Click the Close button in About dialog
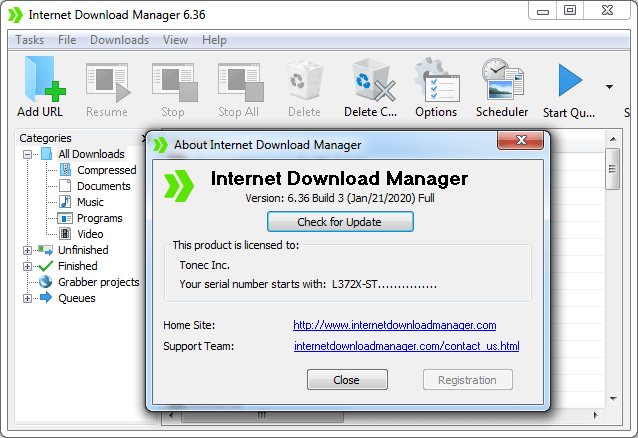This screenshot has height=438, width=638. (347, 380)
